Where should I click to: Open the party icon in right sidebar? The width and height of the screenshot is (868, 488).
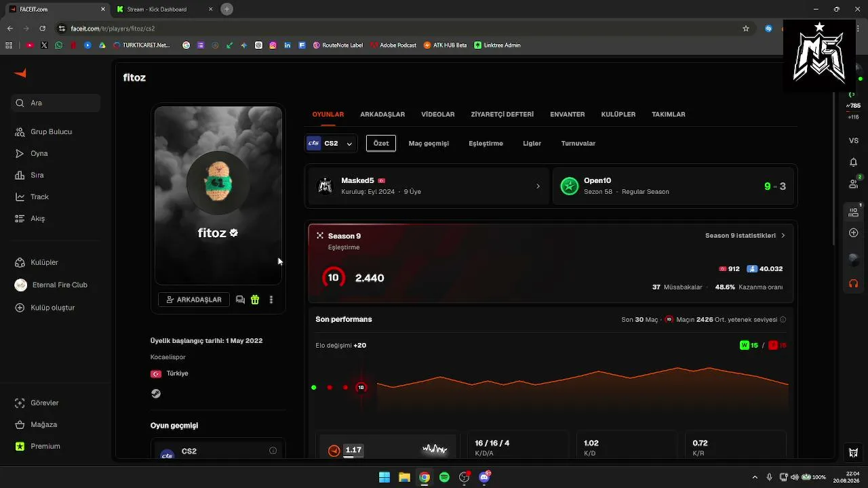(x=854, y=211)
